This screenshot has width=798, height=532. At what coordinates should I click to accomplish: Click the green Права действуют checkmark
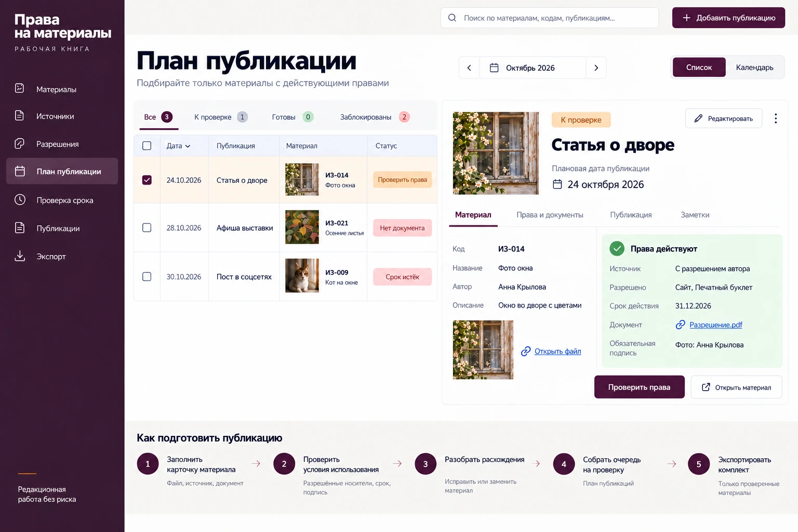[x=617, y=248]
